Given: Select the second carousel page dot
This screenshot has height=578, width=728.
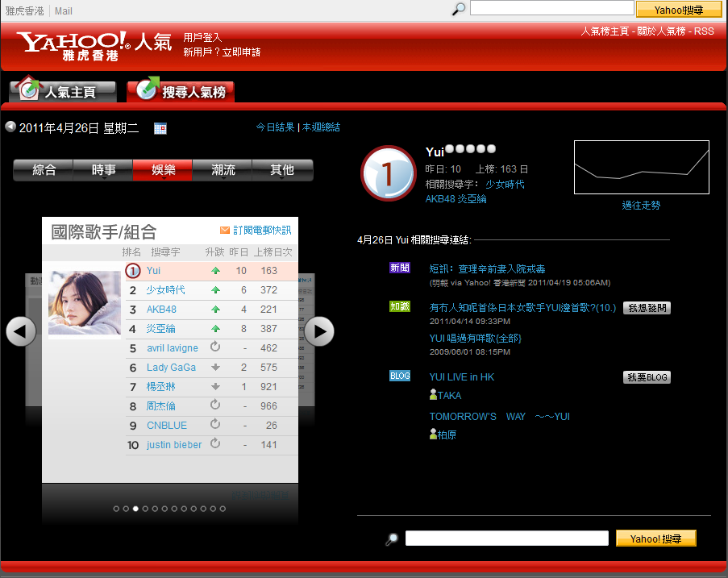Looking at the screenshot, I should tap(126, 509).
